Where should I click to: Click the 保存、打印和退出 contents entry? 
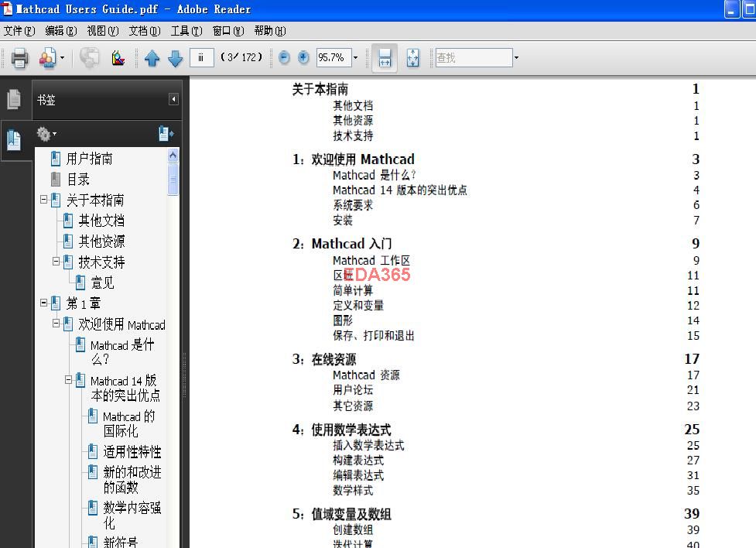click(x=374, y=336)
